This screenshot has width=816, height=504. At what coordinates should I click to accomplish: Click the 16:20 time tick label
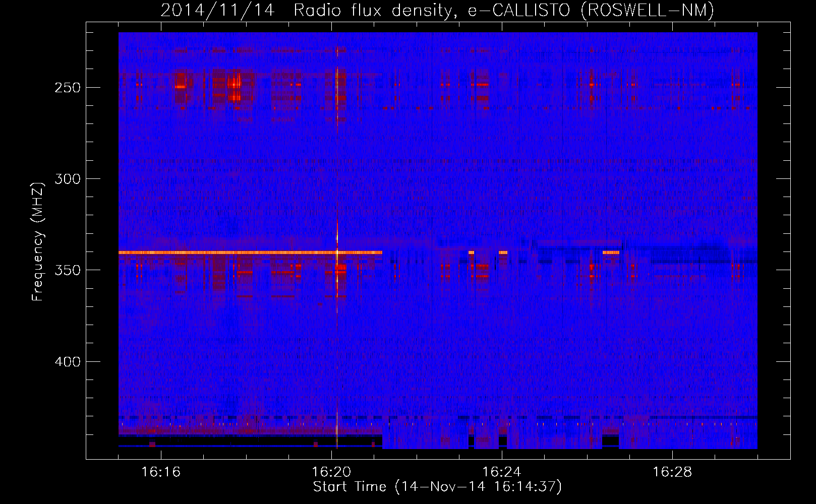tap(331, 472)
